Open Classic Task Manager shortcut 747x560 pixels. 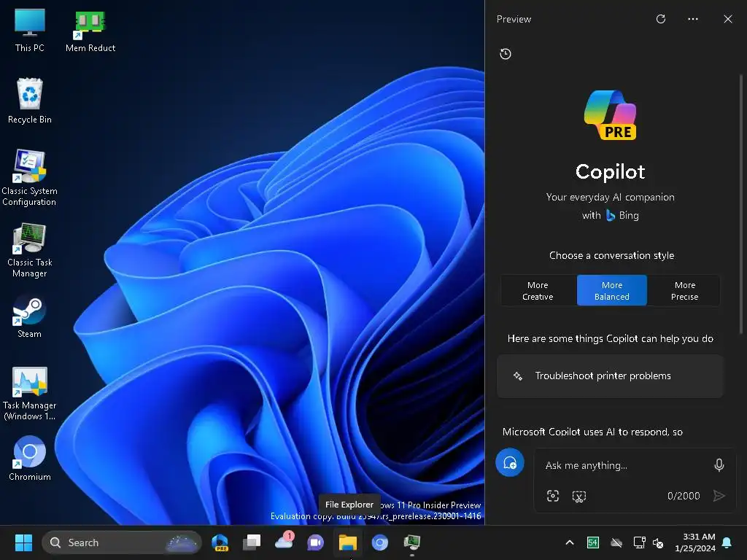(29, 249)
